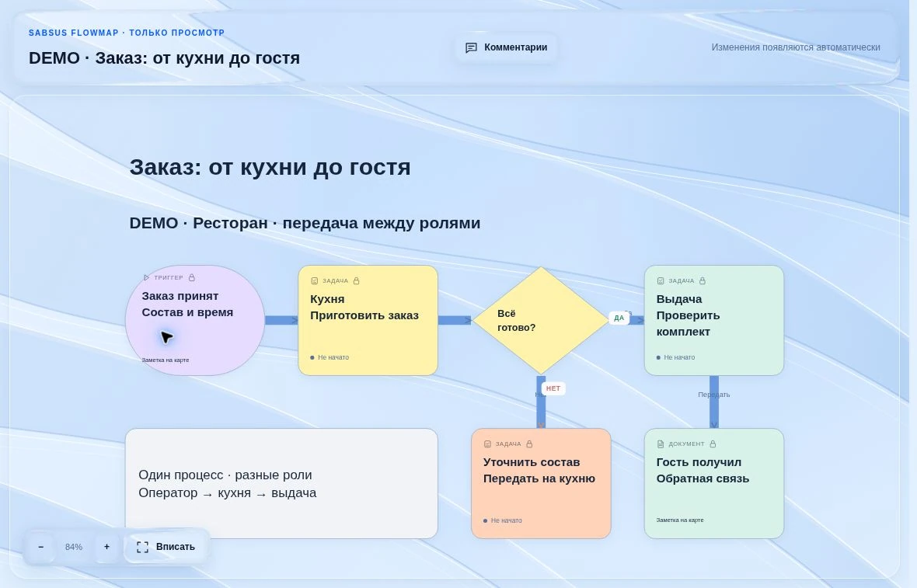This screenshot has height=588, width=917.
Task: Zoom out with the minus button
Action: point(41,547)
